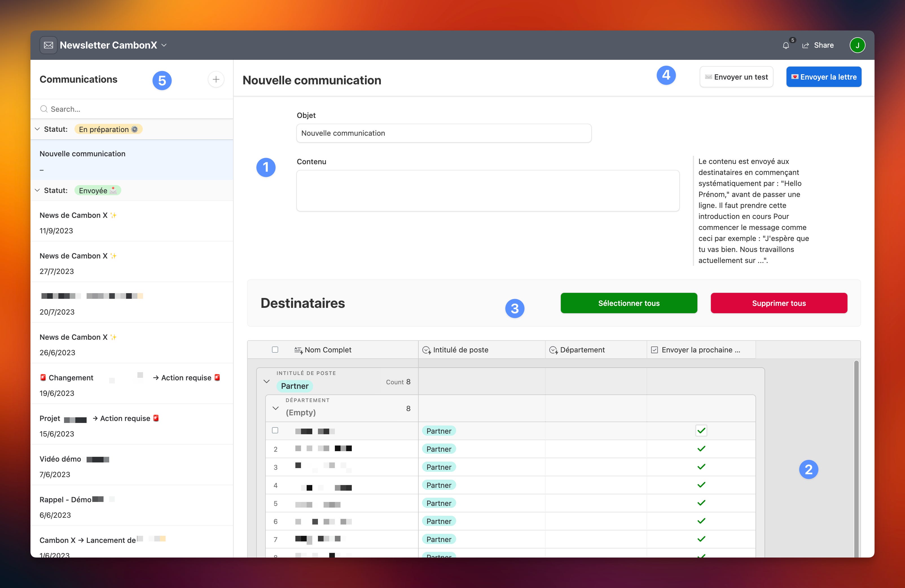This screenshot has height=588, width=905.
Task: Click the Share arrow icon
Action: (x=805, y=46)
